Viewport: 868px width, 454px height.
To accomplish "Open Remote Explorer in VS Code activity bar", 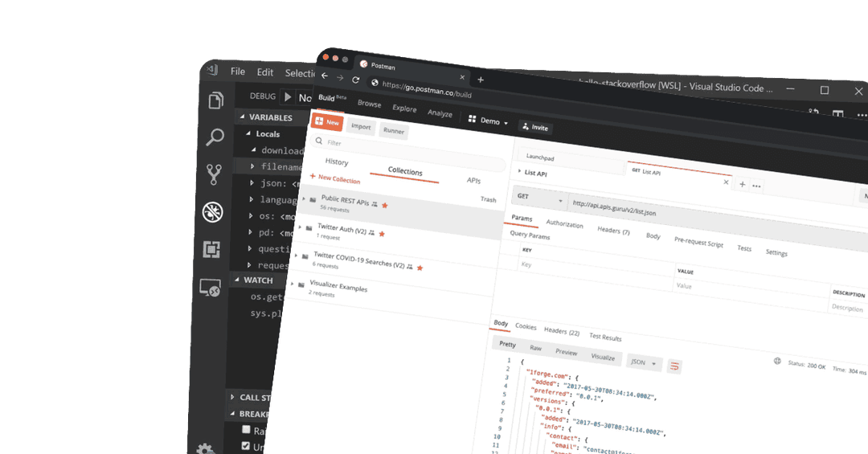I will point(210,288).
